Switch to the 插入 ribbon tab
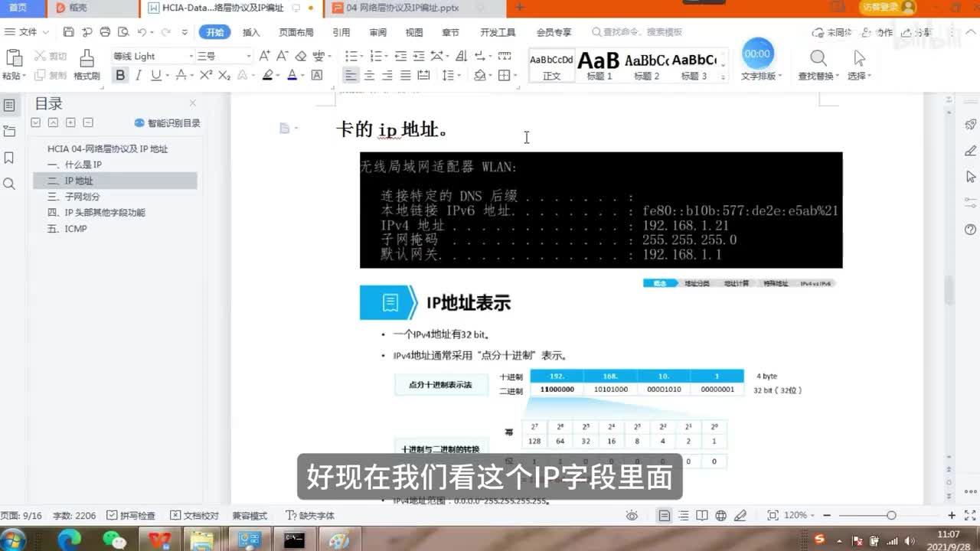Screen dimensions: 980x551 pos(251,32)
